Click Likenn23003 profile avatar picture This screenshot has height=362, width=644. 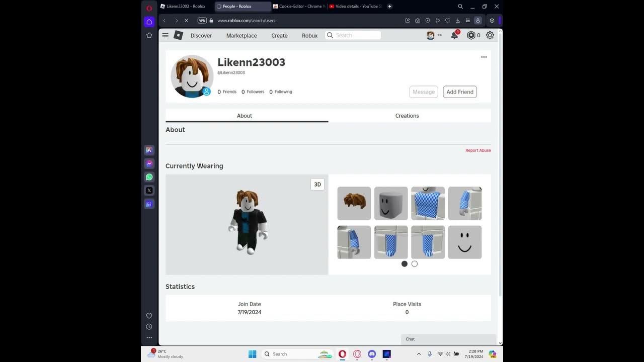coord(192,76)
